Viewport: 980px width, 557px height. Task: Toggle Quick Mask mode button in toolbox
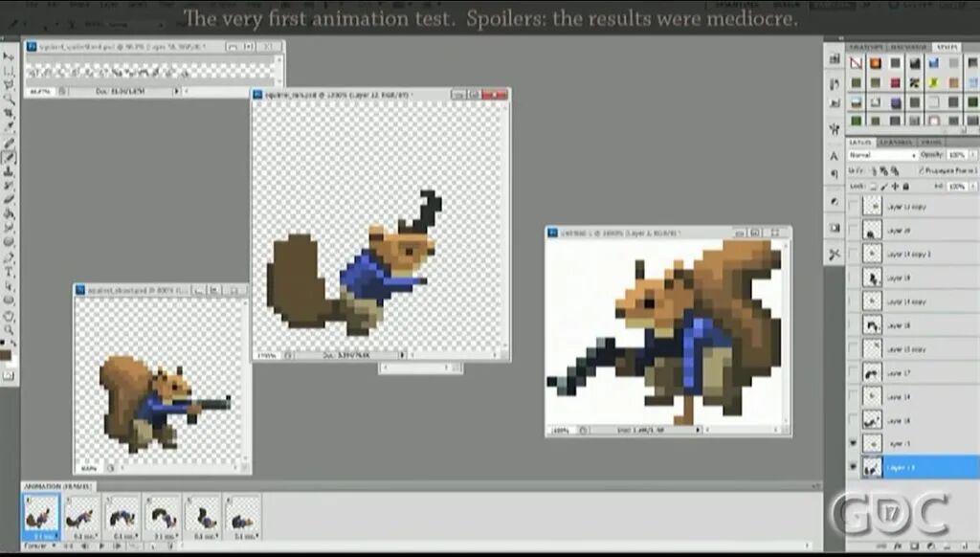pyautogui.click(x=9, y=375)
